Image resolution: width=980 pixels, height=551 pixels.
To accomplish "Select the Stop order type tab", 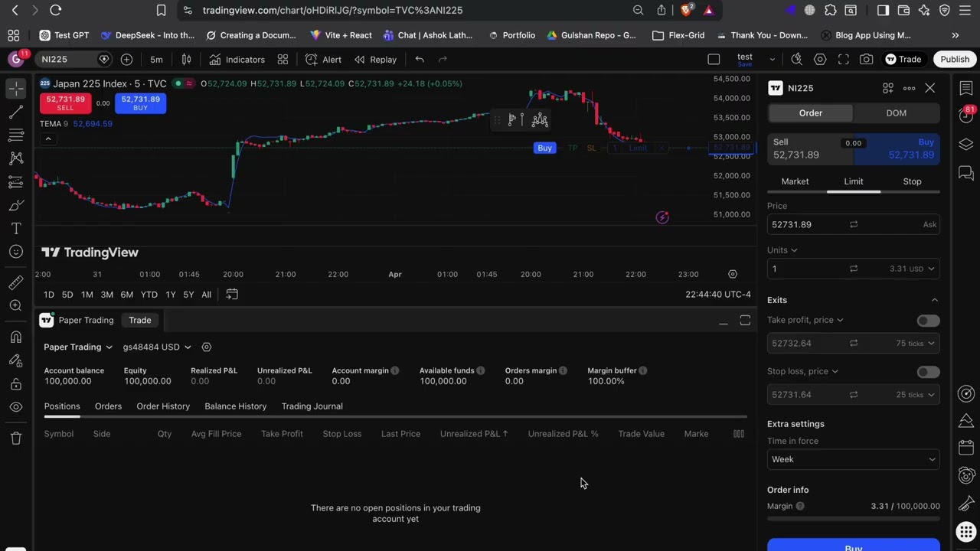I will (912, 181).
